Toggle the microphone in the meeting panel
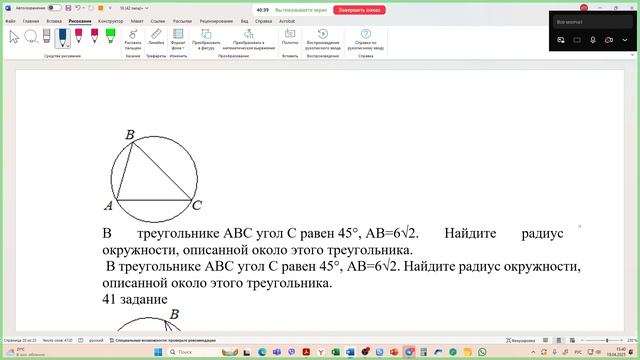Viewport: 640px width, 360px height. pos(593,40)
